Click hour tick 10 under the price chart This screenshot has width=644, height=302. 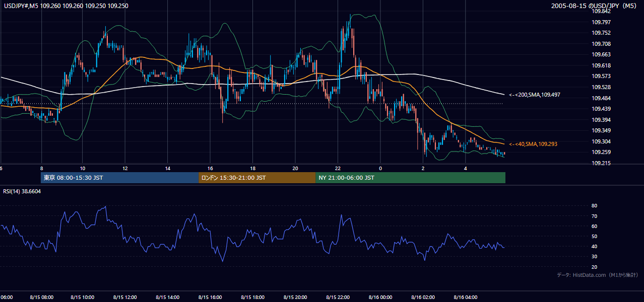[83, 168]
